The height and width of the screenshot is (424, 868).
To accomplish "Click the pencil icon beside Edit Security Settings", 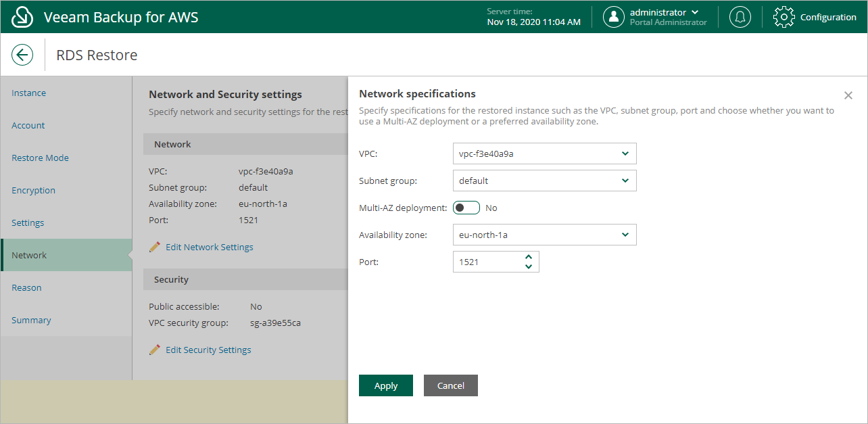I will click(155, 350).
